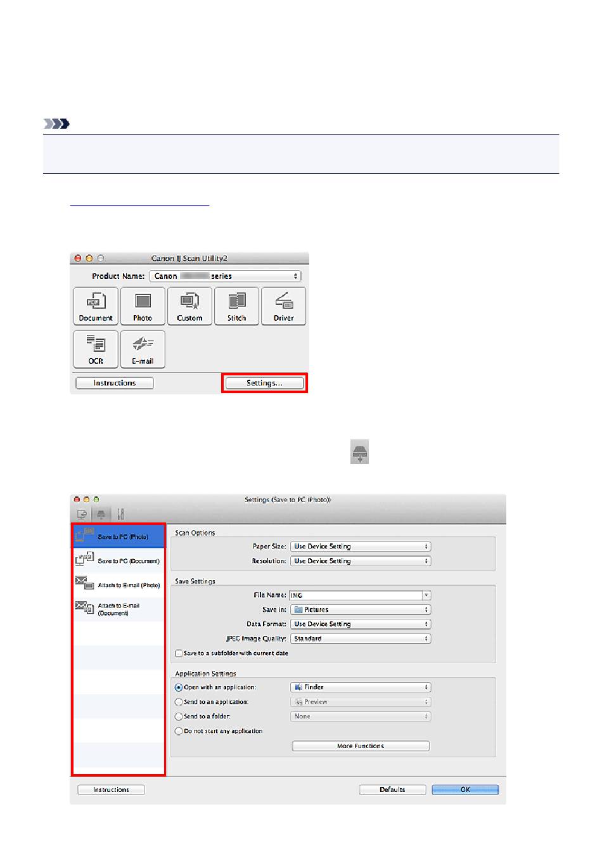
Task: Select Open with an application radio
Action: click(179, 687)
